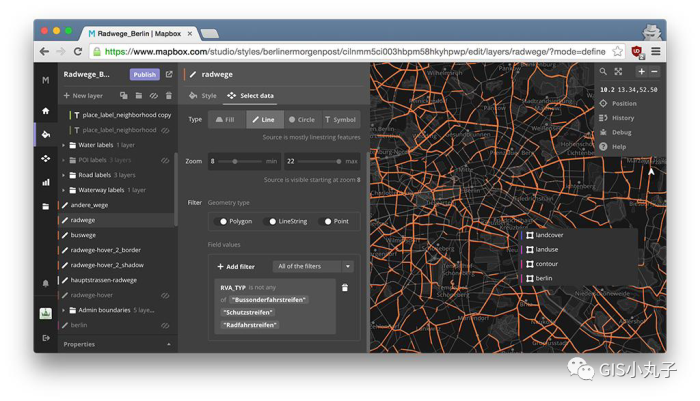Delete selected layer with trash icon
Screen dimensions: 700x401
[169, 96]
